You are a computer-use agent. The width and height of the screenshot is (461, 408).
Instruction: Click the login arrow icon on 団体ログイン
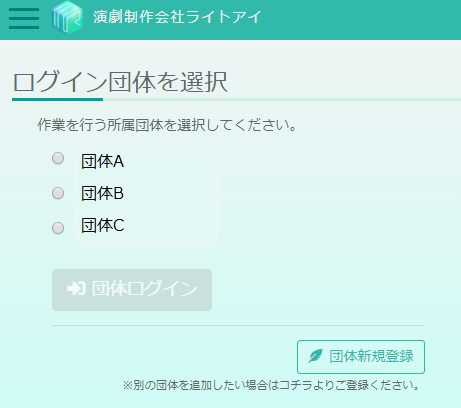click(76, 289)
